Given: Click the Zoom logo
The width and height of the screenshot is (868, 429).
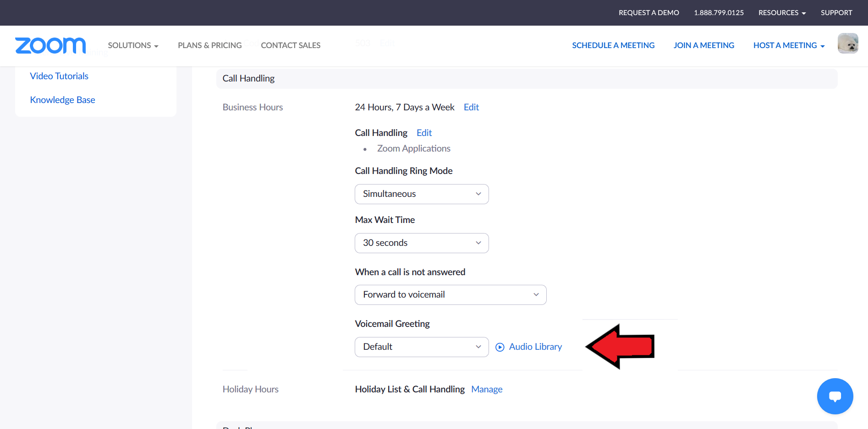Looking at the screenshot, I should pyautogui.click(x=50, y=45).
